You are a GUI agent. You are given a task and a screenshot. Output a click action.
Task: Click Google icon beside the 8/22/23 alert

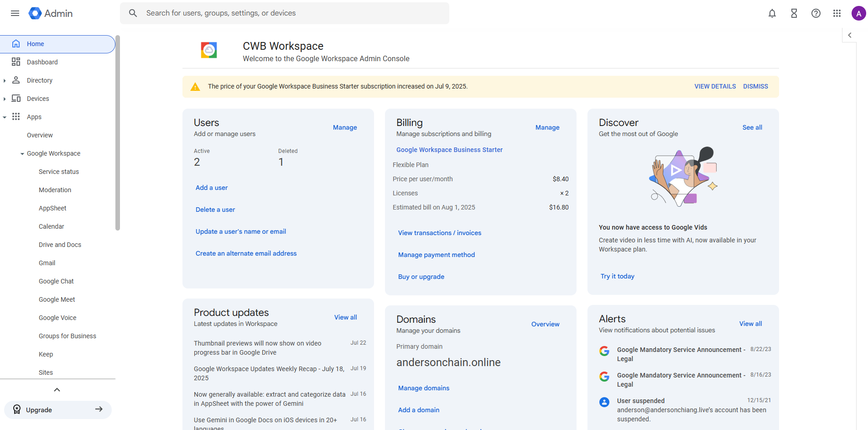pyautogui.click(x=604, y=351)
